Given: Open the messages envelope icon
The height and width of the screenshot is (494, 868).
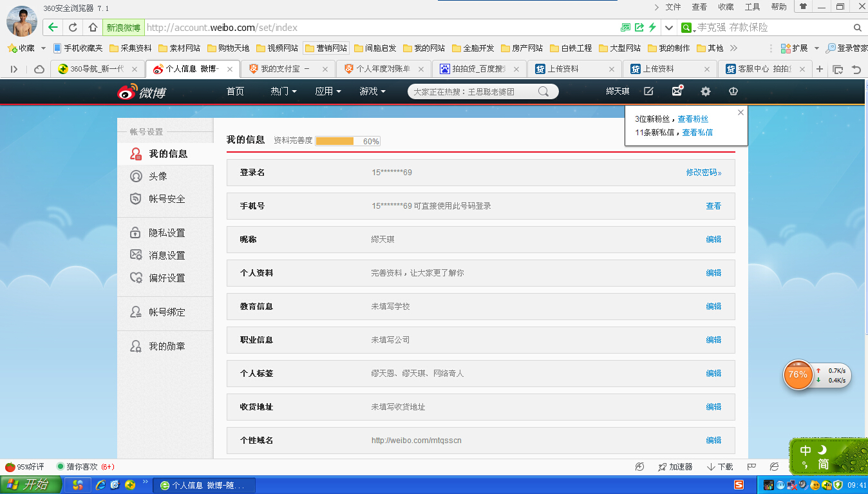Looking at the screenshot, I should (x=677, y=91).
